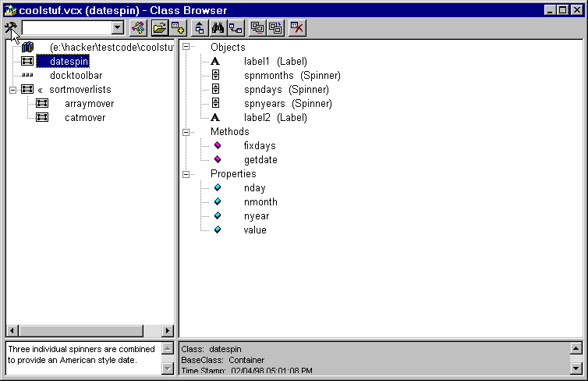Click the toolbar icon right of binoculars

click(236, 28)
